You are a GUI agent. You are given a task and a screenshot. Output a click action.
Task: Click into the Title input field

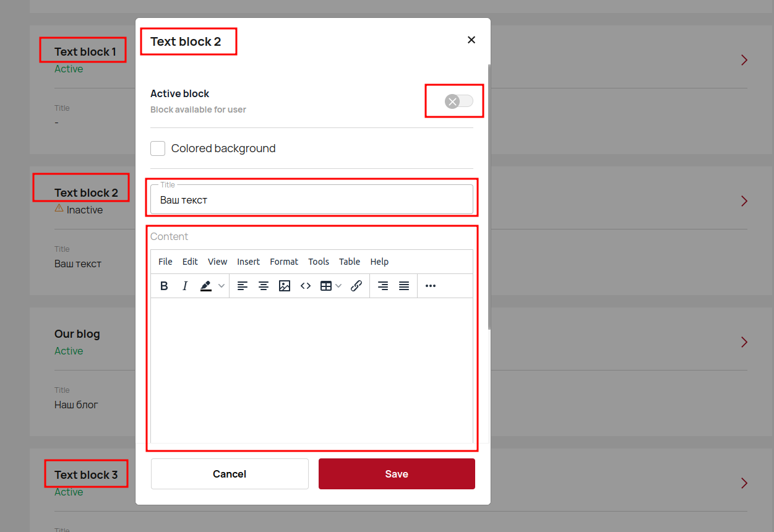(x=311, y=200)
